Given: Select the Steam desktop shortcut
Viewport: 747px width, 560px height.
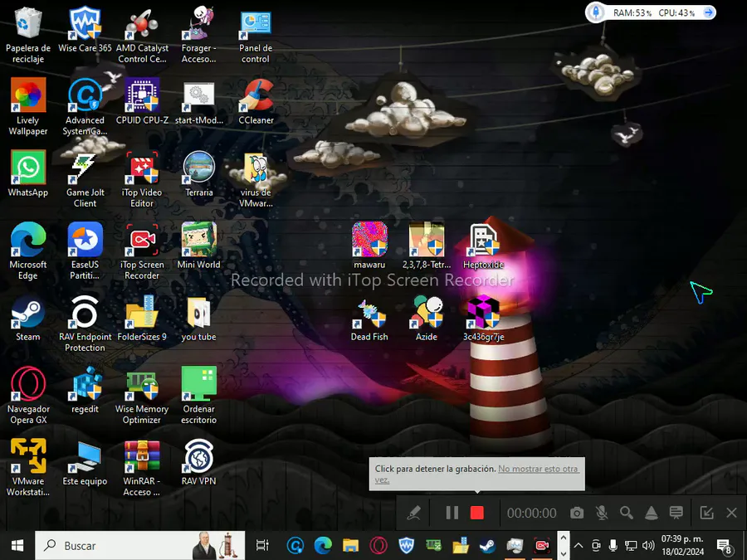Looking at the screenshot, I should [x=28, y=318].
